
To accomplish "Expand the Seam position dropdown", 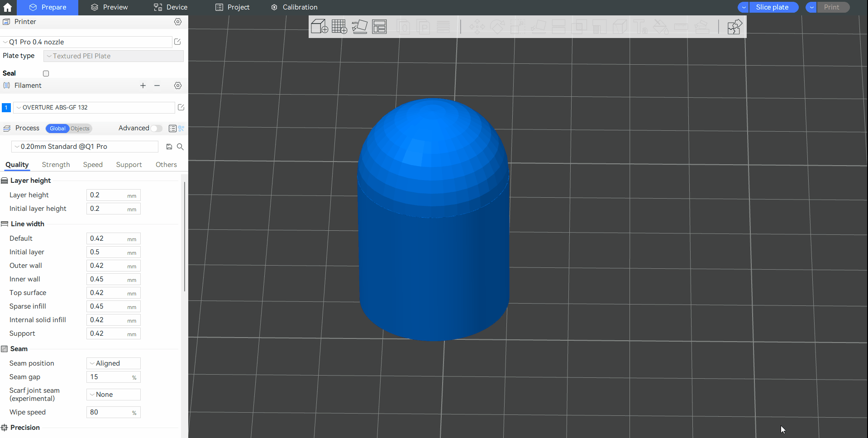I will pyautogui.click(x=113, y=363).
